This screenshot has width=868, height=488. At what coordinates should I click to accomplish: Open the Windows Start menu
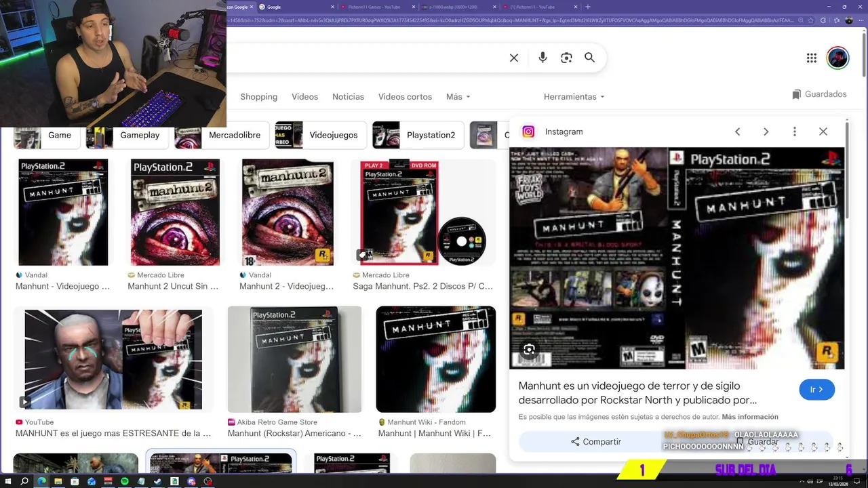7,481
